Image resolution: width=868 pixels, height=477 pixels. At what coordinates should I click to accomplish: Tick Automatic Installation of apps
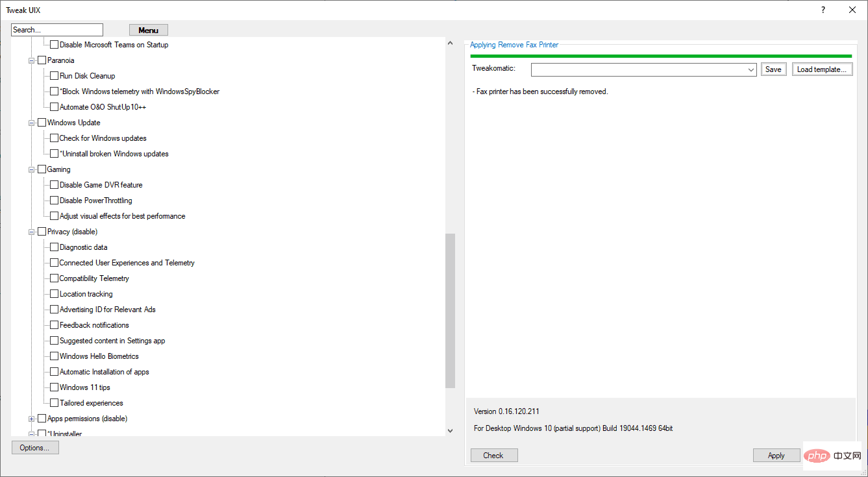55,372
